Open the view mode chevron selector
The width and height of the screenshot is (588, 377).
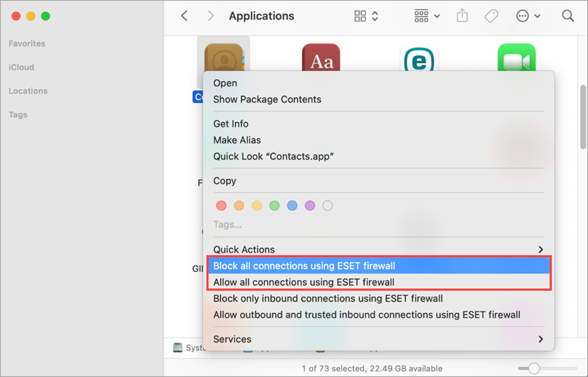coord(375,16)
